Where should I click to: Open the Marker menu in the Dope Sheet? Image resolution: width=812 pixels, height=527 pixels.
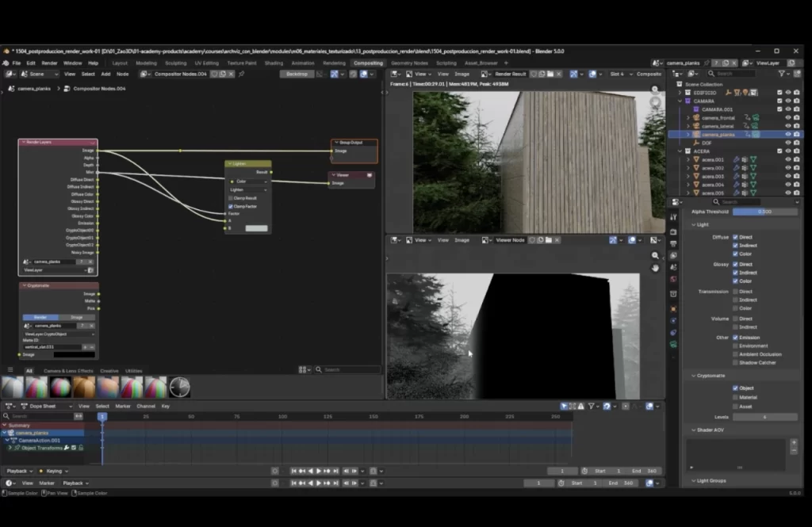click(123, 407)
